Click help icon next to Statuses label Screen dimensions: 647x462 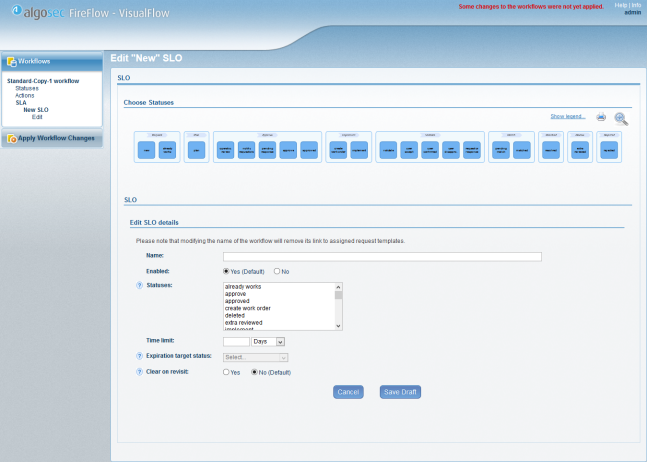coord(139,286)
